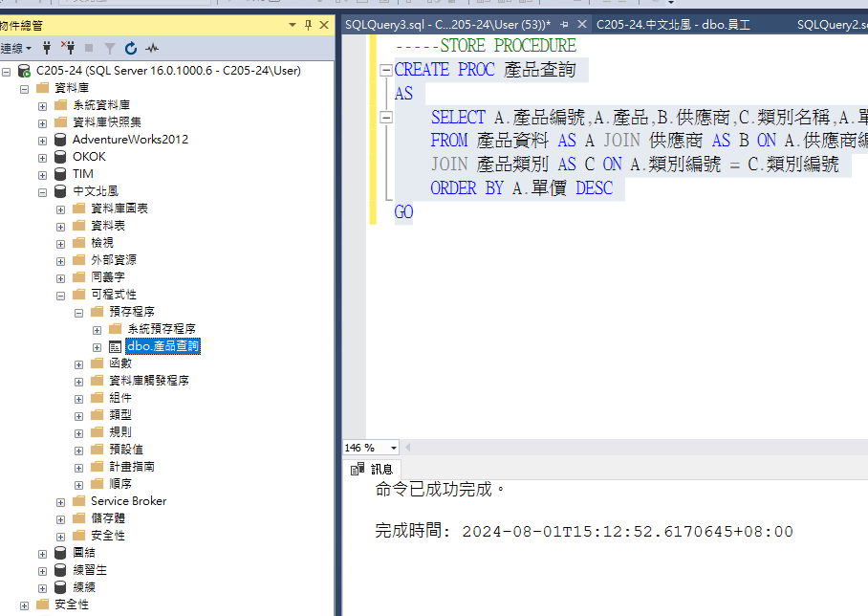Click the Disconnect icon in Object Explorer
Viewport: 868px width, 616px height.
coord(68,47)
